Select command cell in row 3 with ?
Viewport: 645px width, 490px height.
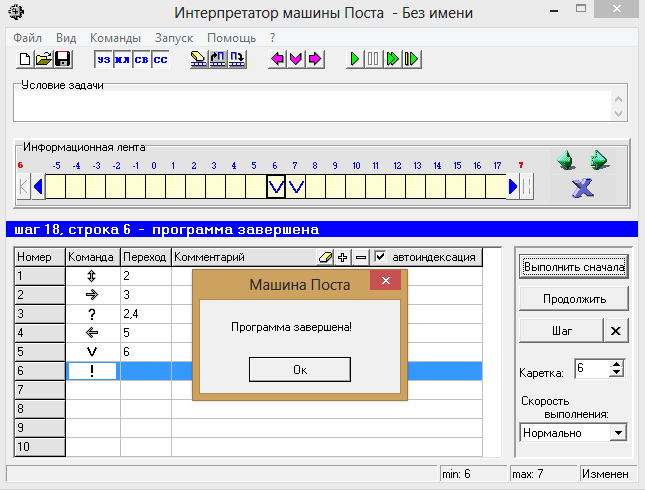coord(92,314)
